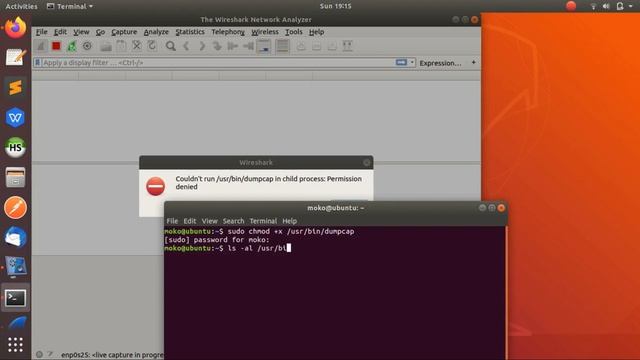Open Wireshark Help menu
The width and height of the screenshot is (640, 360).
click(x=316, y=32)
